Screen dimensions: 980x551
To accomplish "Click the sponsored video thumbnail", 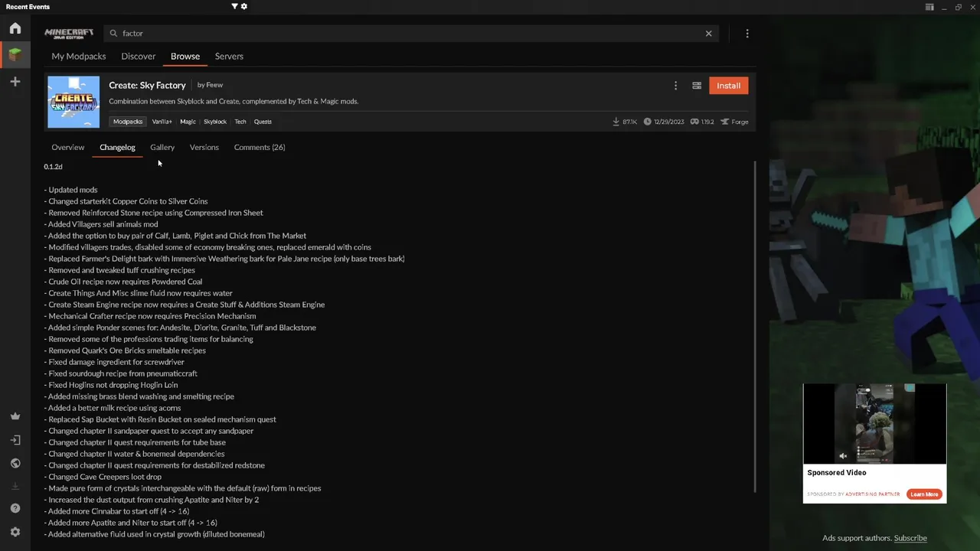I will (874, 424).
